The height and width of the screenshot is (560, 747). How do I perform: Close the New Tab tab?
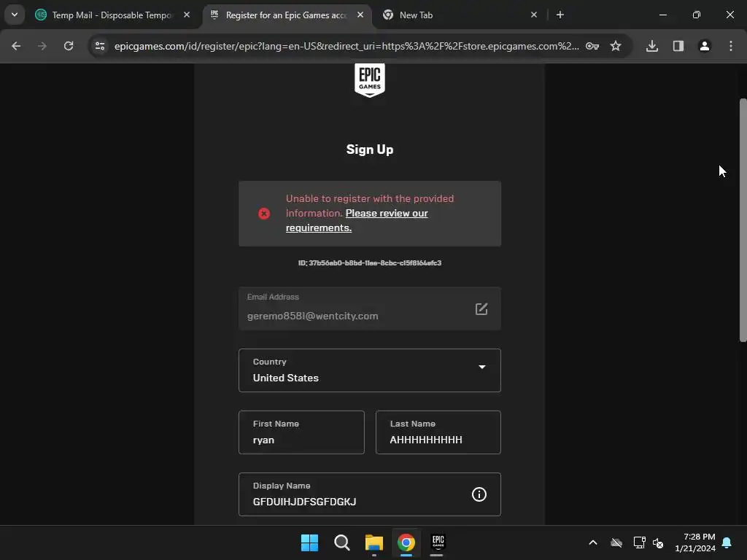point(533,15)
